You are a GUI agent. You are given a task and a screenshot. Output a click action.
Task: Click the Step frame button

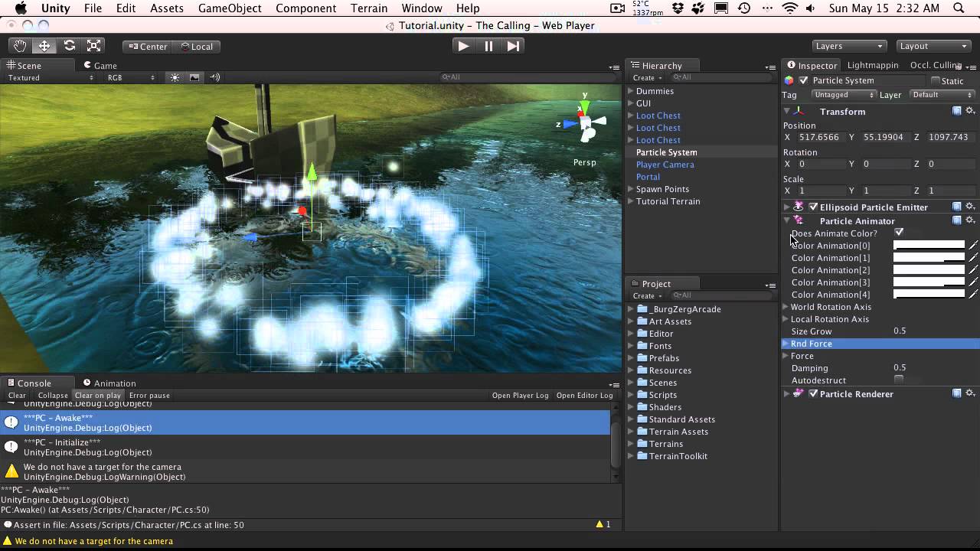tap(513, 46)
